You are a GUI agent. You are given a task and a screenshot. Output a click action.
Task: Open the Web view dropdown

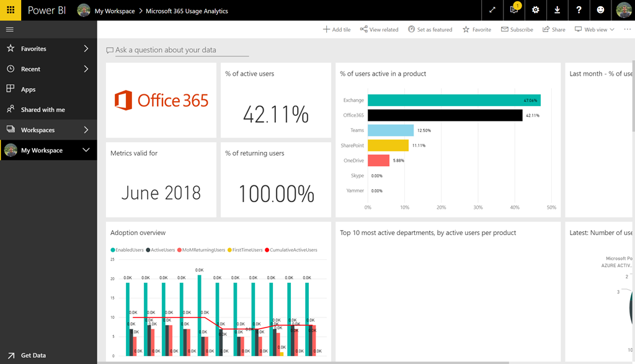point(595,30)
